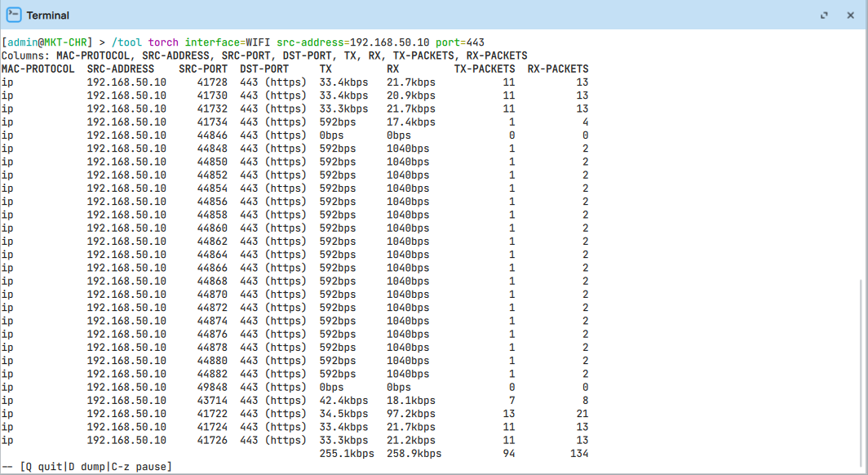Click the TX-PACKETS column header
This screenshot has width=868, height=475.
click(485, 69)
